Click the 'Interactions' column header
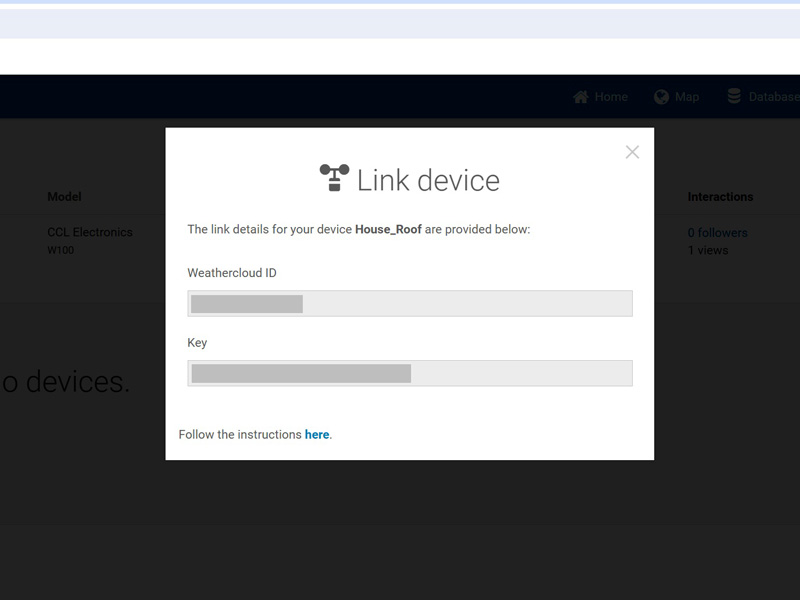The height and width of the screenshot is (600, 800). (720, 197)
